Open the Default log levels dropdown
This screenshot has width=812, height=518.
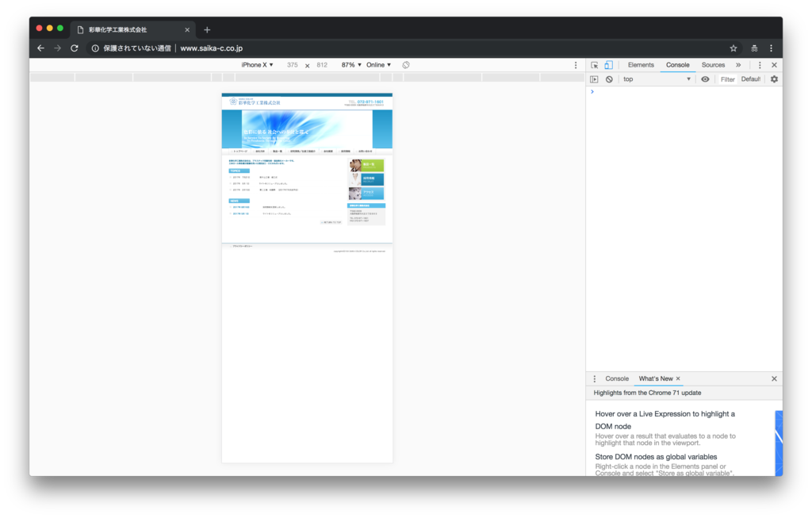pyautogui.click(x=751, y=79)
